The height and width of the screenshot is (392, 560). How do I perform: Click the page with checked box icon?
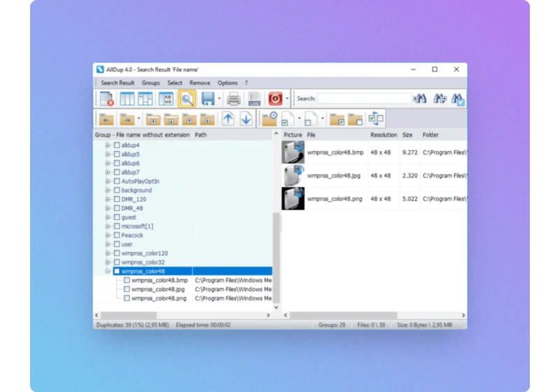point(288,119)
